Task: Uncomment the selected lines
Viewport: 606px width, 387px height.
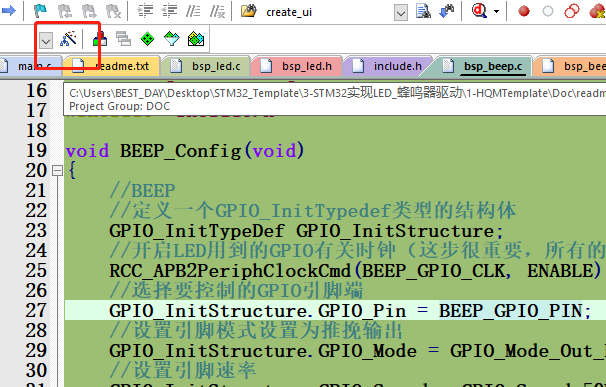Action: (x=218, y=11)
